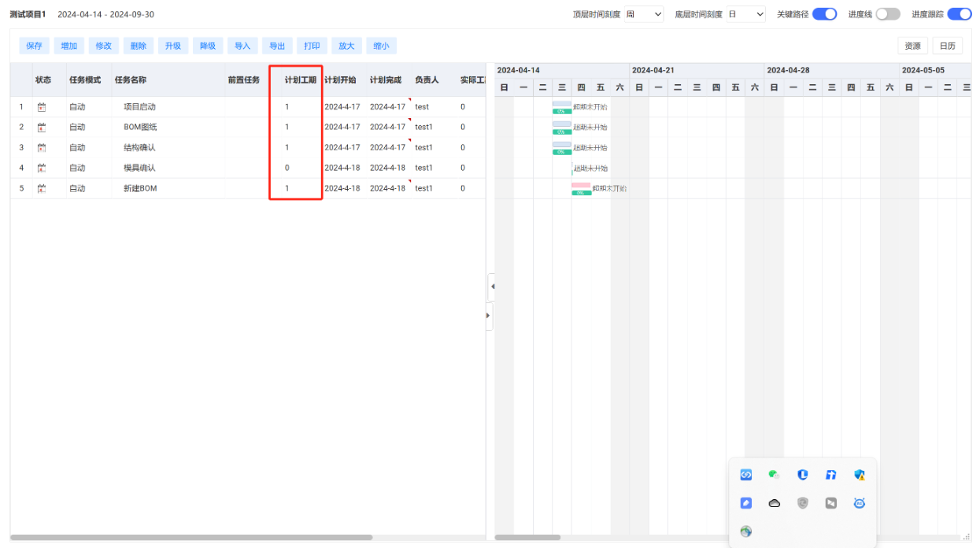The width and height of the screenshot is (980, 548).
Task: Click the status calendar icon for 项目启动
Action: click(42, 106)
